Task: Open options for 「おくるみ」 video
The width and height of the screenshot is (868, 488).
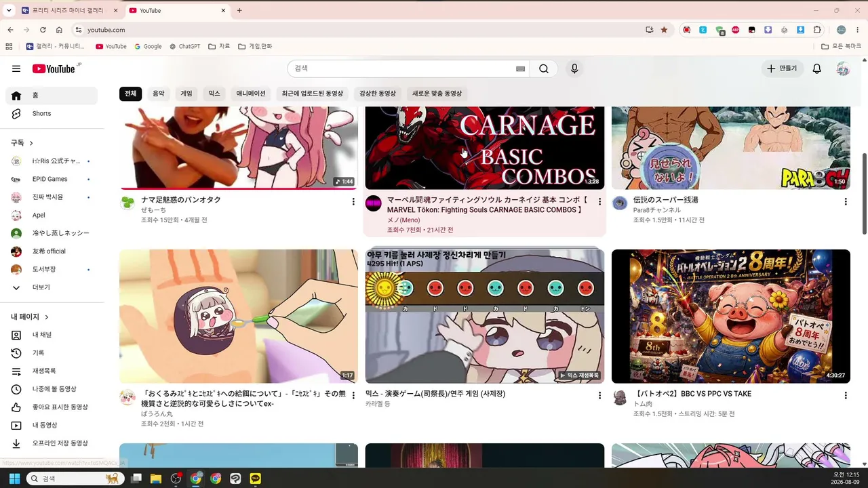Action: click(353, 395)
